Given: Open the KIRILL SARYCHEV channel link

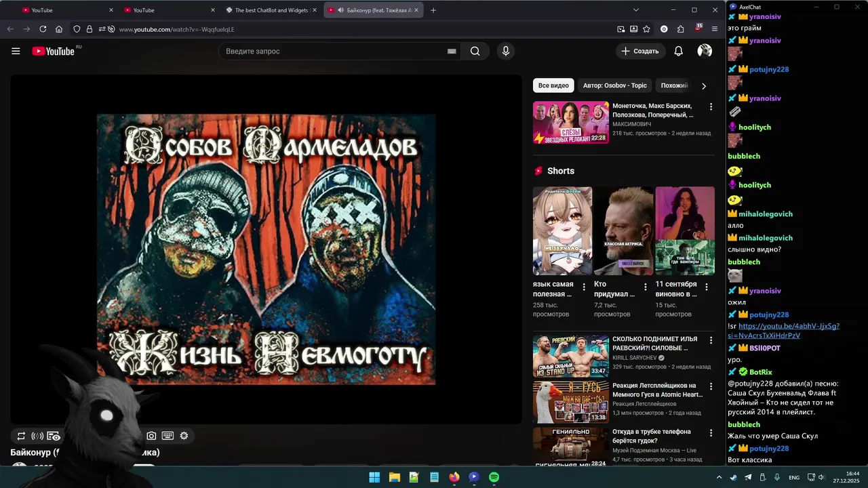Looking at the screenshot, I should (635, 358).
